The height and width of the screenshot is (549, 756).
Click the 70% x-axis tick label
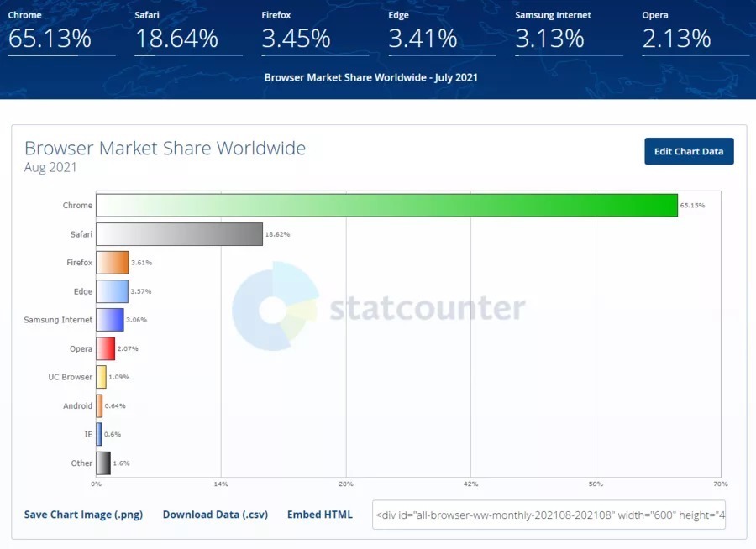(721, 484)
